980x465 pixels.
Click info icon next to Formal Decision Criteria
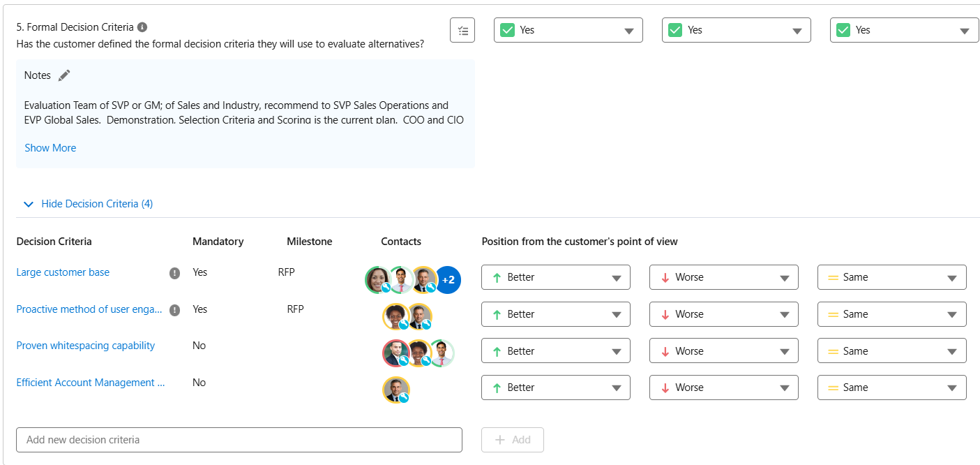[142, 27]
